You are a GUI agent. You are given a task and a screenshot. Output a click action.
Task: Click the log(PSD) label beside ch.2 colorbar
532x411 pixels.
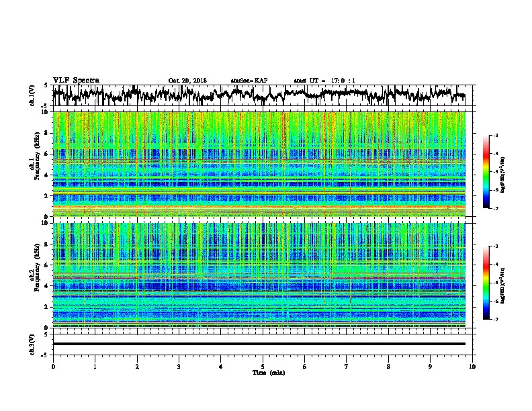click(502, 285)
